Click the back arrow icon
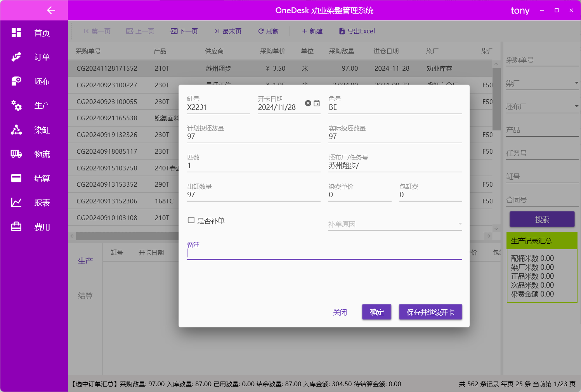Screen dimensions: 581x392 (x=51, y=10)
